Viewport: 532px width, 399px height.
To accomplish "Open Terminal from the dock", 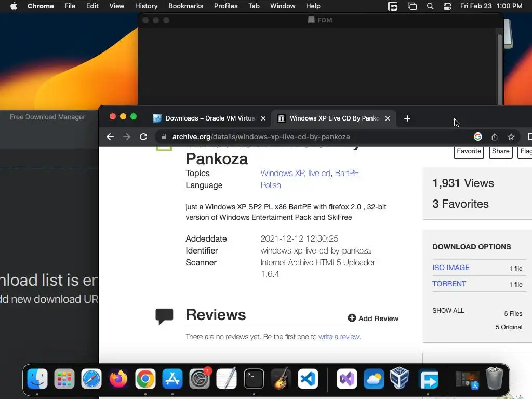I will pyautogui.click(x=254, y=379).
